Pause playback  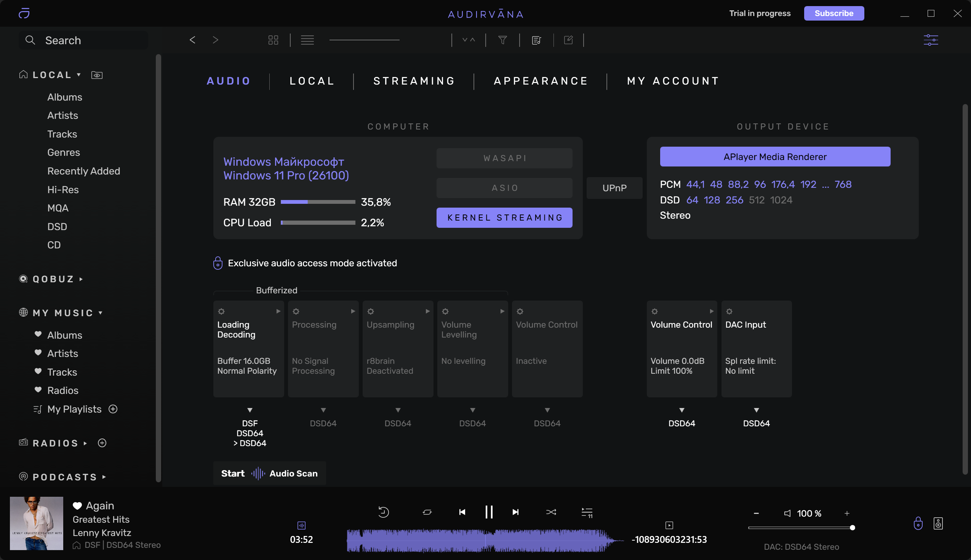(489, 512)
